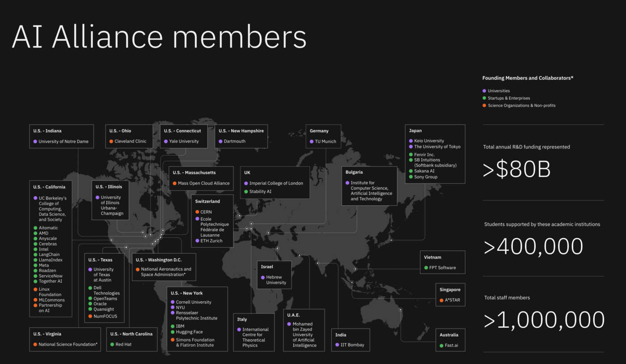
Task: Click the Yale University label
Action: tap(184, 141)
